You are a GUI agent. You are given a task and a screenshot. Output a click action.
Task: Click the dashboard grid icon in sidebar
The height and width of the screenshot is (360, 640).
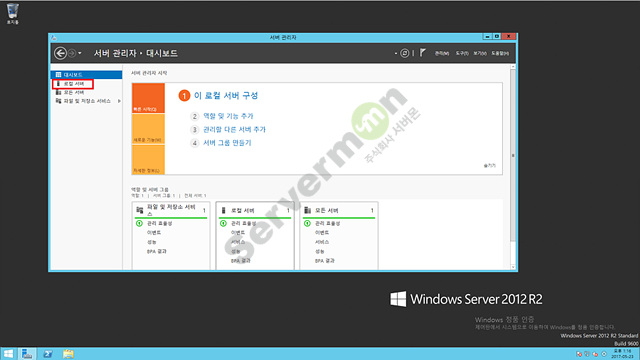(x=58, y=75)
